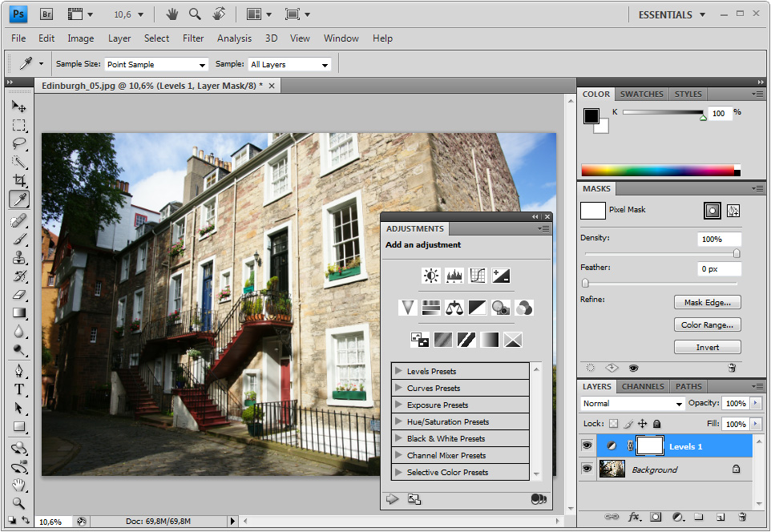
Task: Add a Brightness/Contrast adjustment
Action: pyautogui.click(x=431, y=276)
